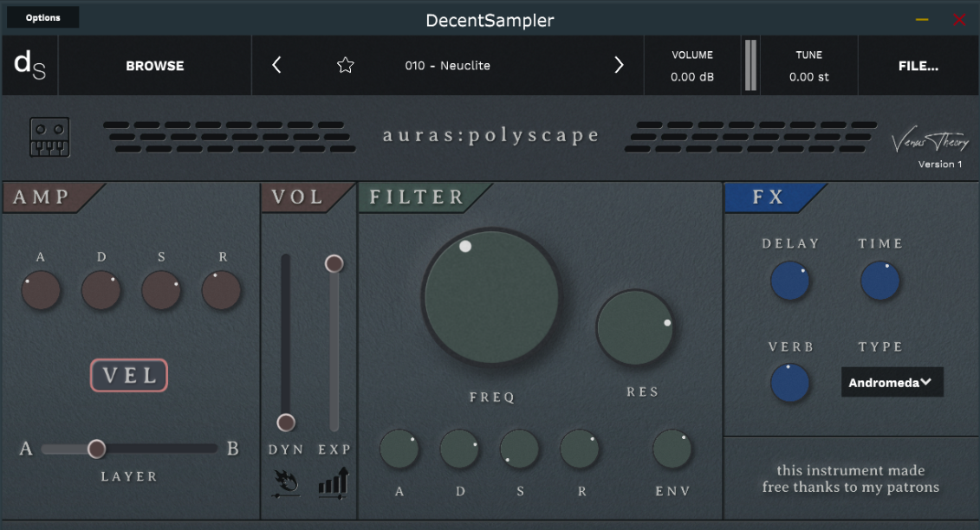The image size is (980, 530).
Task: Click the DecentSampler ds logo icon
Action: tap(29, 65)
